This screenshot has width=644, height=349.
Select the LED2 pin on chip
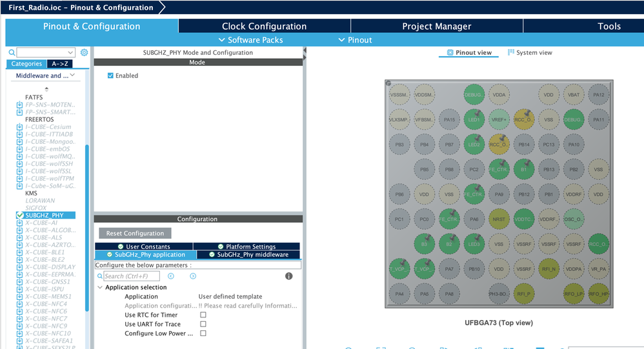pyautogui.click(x=474, y=145)
